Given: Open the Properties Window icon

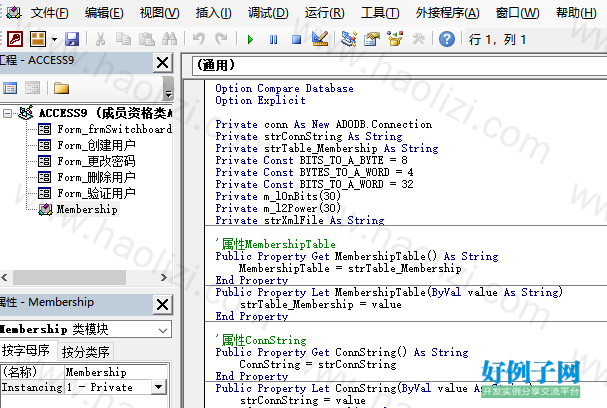Looking at the screenshot, I should point(372,39).
